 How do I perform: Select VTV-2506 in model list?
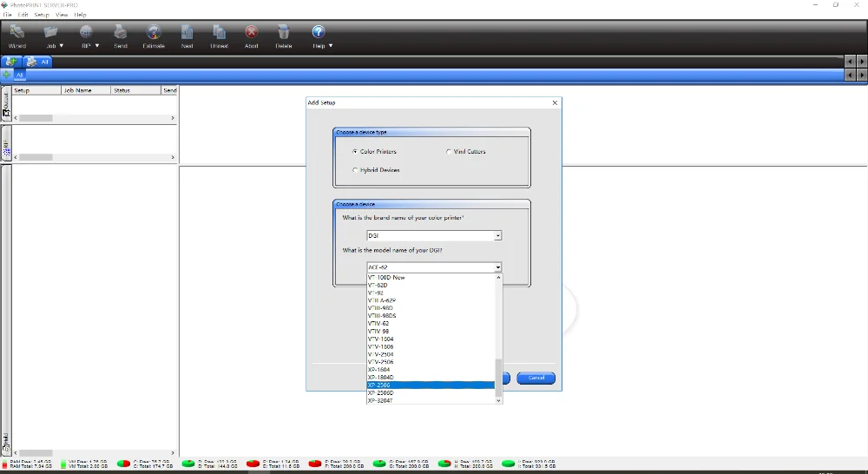point(431,362)
